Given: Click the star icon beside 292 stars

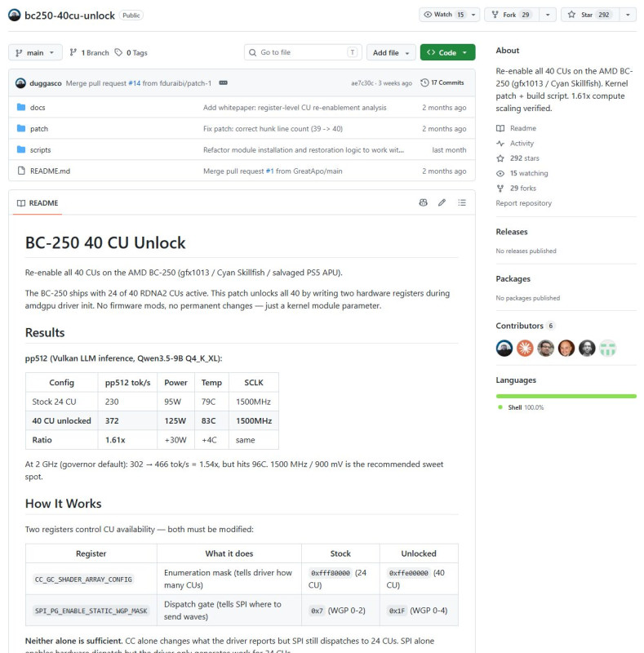Looking at the screenshot, I should [500, 158].
